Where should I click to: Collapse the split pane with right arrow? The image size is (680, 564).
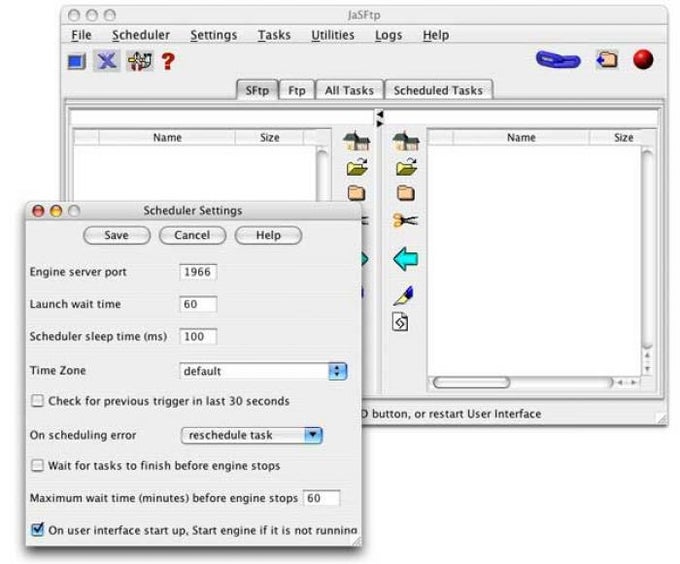pos(380,124)
